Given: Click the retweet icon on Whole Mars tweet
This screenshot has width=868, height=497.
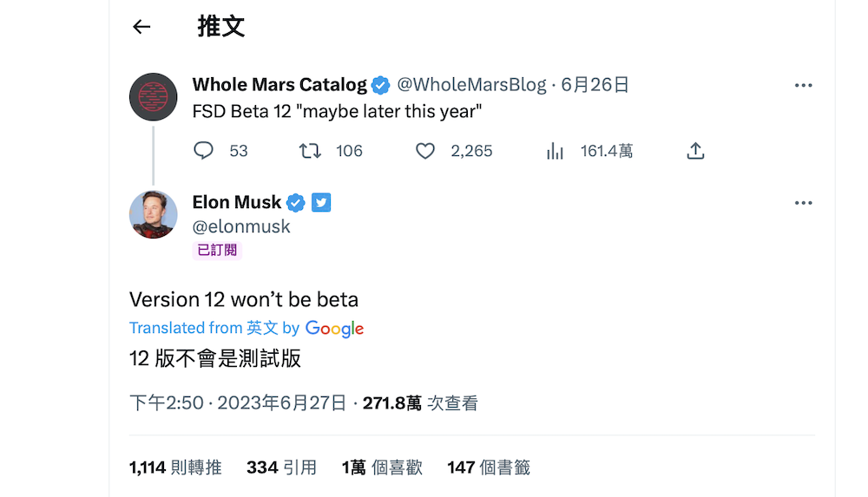Looking at the screenshot, I should point(310,151).
